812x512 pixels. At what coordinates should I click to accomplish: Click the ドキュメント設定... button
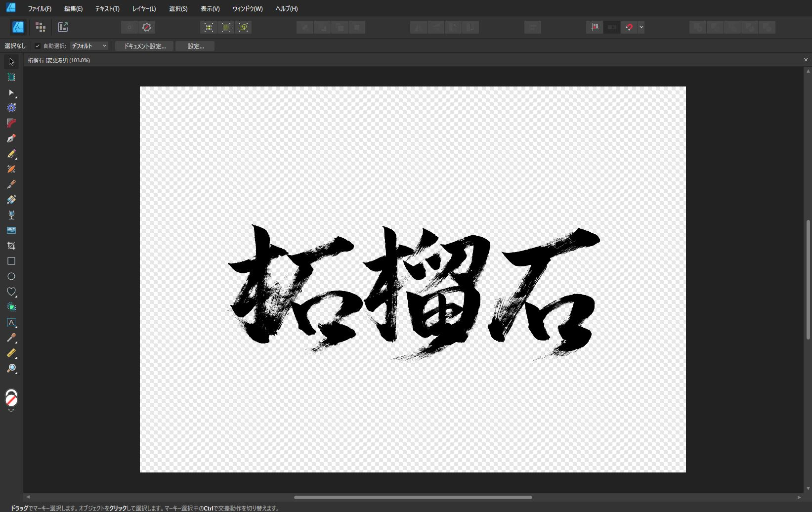(144, 46)
